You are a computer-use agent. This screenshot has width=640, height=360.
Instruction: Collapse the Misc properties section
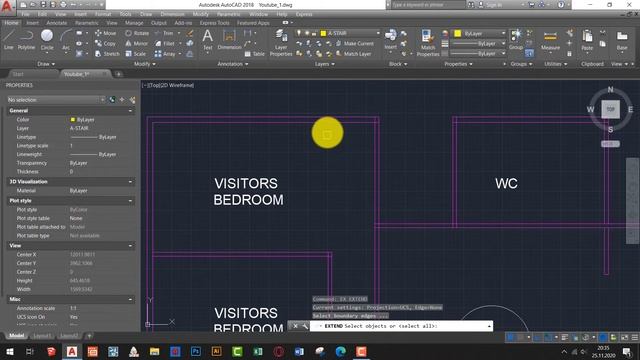coord(130,300)
